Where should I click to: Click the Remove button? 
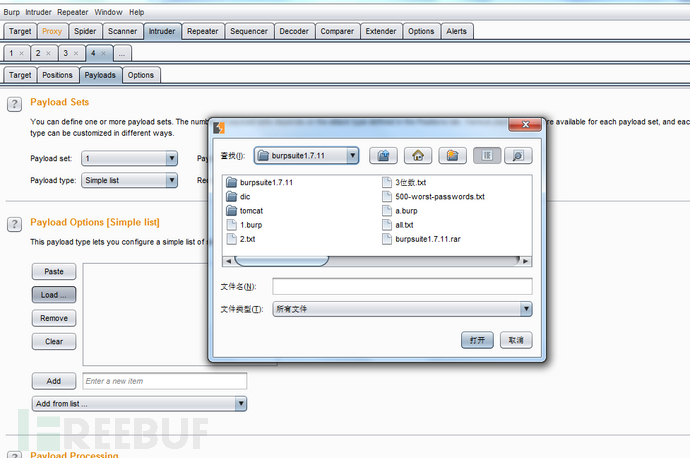pos(54,318)
